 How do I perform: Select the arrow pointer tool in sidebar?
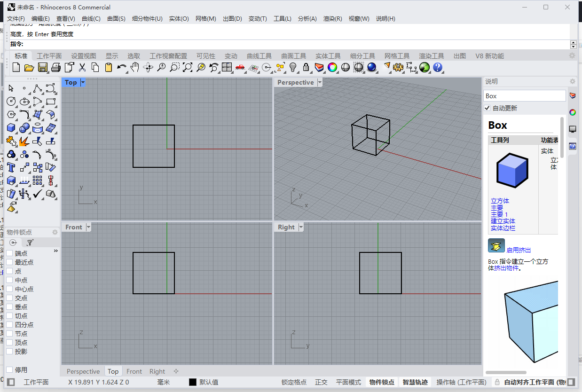click(x=11, y=88)
